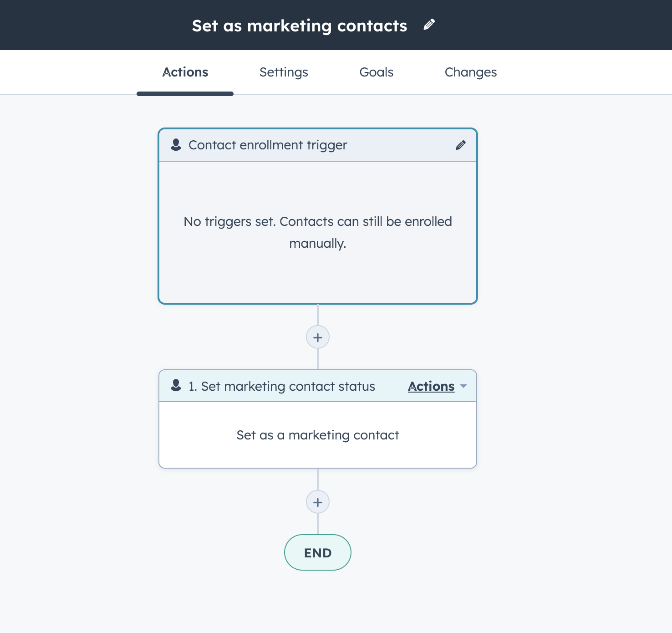The height and width of the screenshot is (633, 672).
Task: Open the 'Set as a marketing contact' action body
Action: [318, 435]
